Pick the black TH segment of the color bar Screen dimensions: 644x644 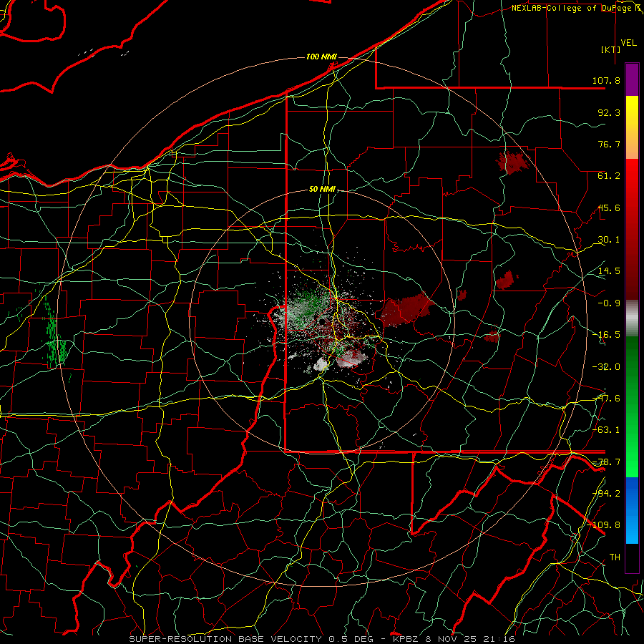[632, 557]
